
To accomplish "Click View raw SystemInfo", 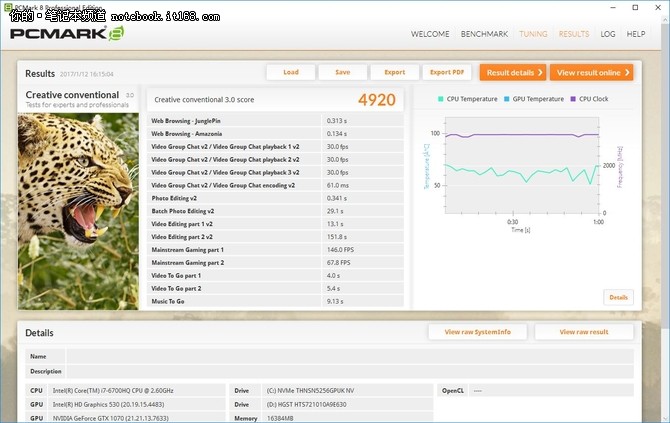I will [x=477, y=332].
